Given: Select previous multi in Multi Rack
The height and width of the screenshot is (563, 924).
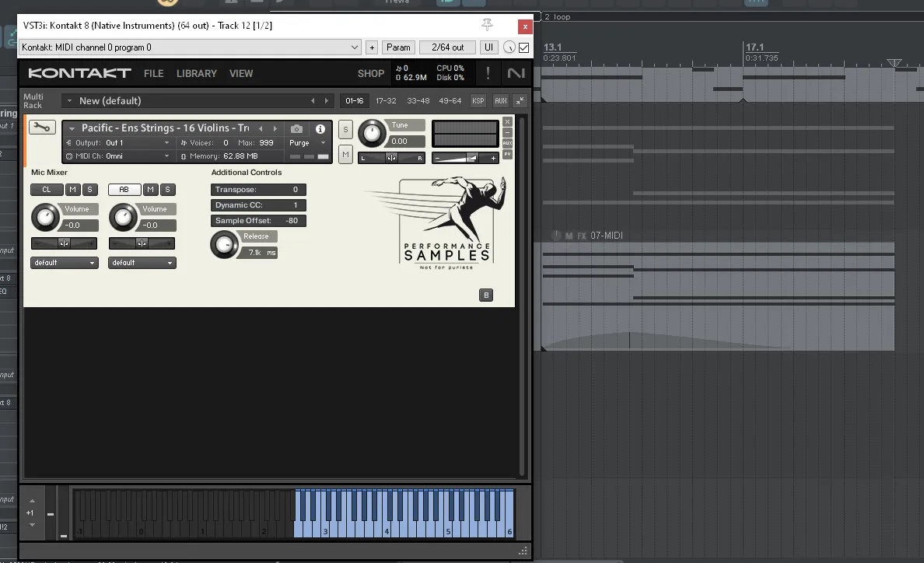Looking at the screenshot, I should [x=313, y=101].
